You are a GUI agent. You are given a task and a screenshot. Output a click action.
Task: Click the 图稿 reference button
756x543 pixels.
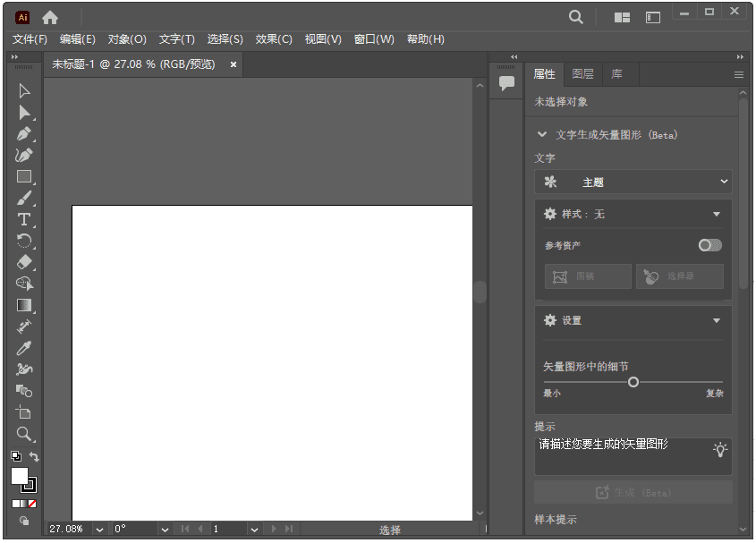click(x=588, y=276)
